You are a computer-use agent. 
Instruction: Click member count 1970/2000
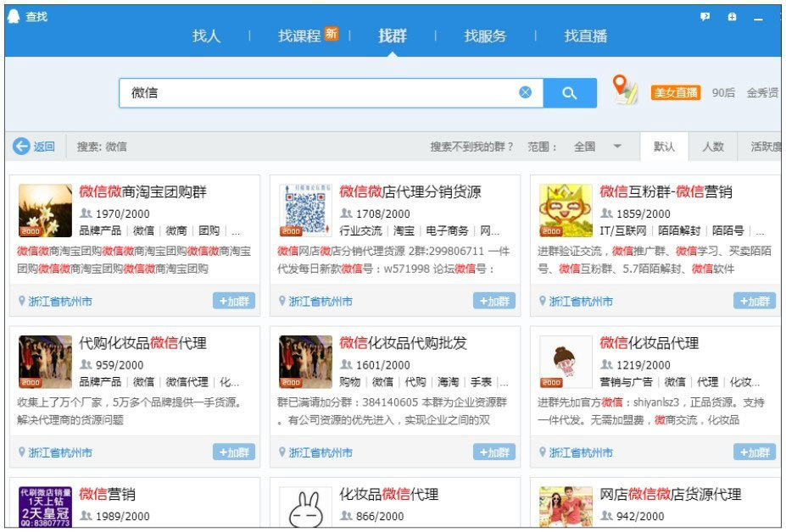click(x=122, y=214)
